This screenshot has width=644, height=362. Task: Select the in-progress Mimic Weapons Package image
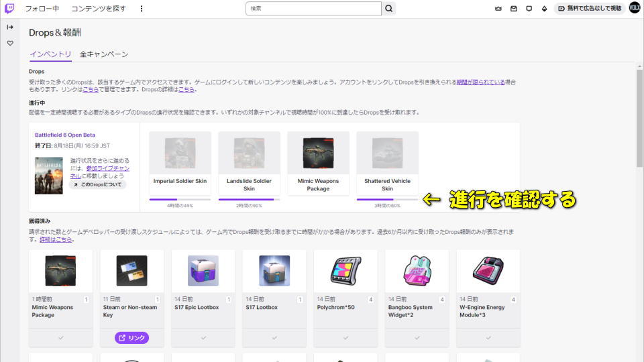tap(318, 153)
